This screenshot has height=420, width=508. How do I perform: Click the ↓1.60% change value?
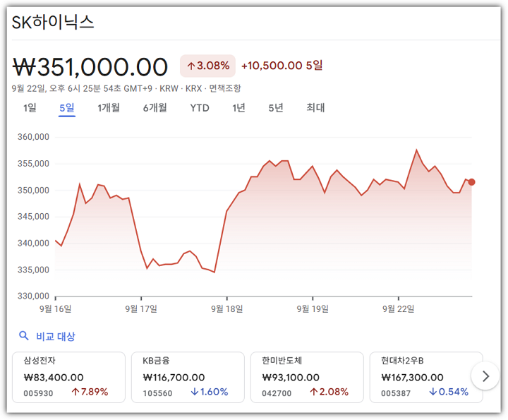click(210, 392)
